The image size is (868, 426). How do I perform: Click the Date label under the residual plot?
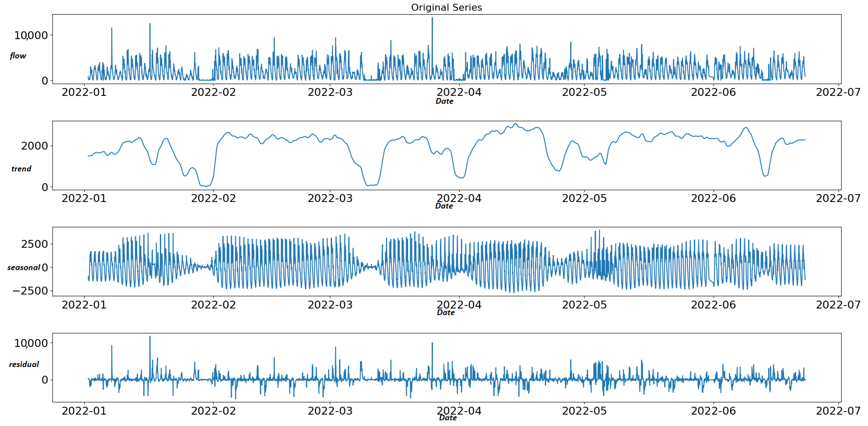[x=448, y=418]
